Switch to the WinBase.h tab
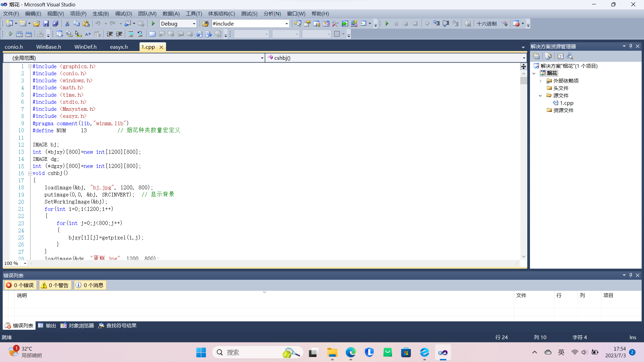Image resolution: width=644 pixels, height=362 pixels. (49, 47)
